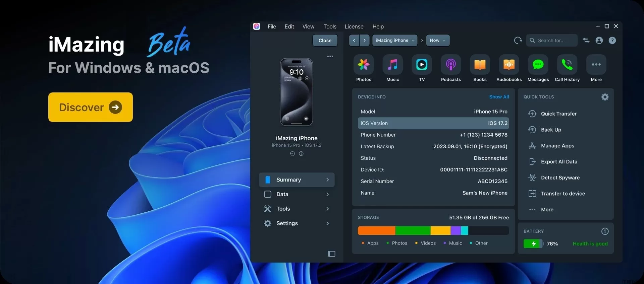
Task: Click the orange Apps storage segment
Action: [376, 230]
